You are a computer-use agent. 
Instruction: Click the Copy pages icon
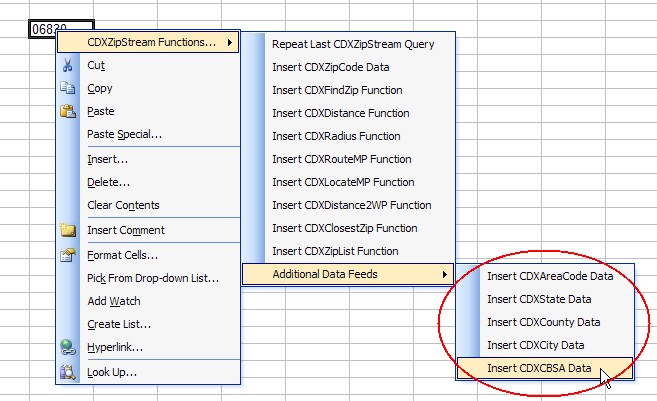click(x=67, y=88)
